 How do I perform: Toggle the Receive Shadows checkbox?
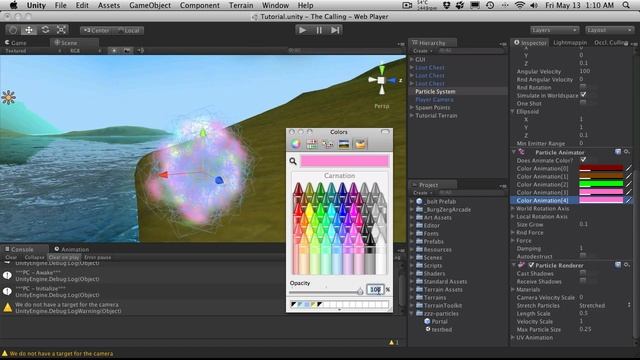(x=583, y=281)
